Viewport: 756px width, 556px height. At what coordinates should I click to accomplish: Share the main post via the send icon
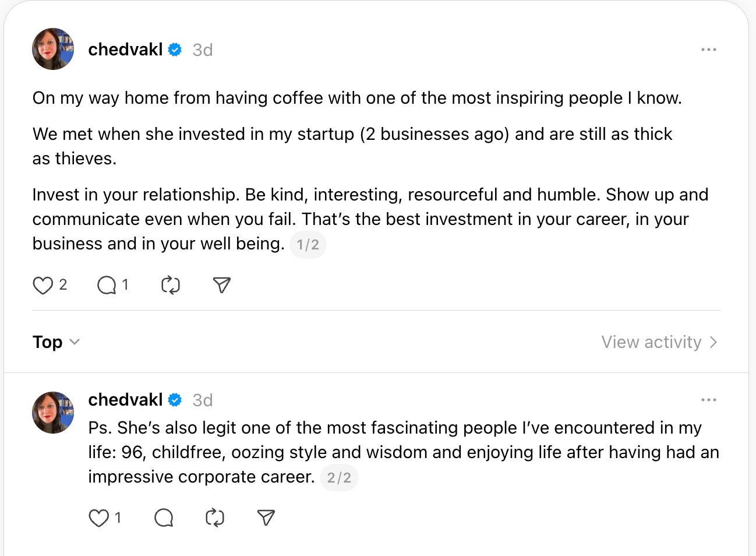221,285
